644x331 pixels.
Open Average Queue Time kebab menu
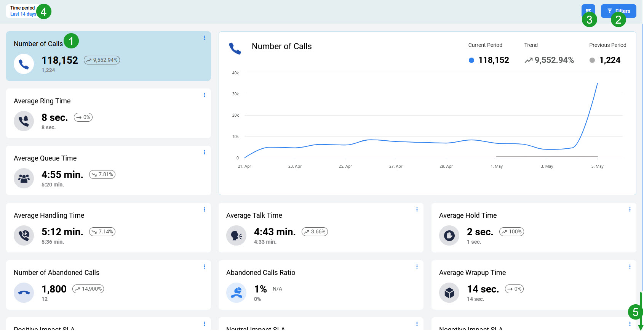[205, 152]
